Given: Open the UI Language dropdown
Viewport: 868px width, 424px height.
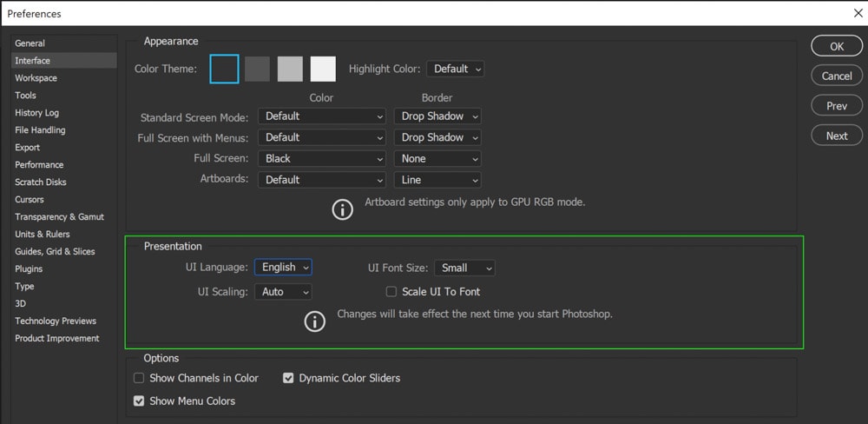Looking at the screenshot, I should pos(283,267).
